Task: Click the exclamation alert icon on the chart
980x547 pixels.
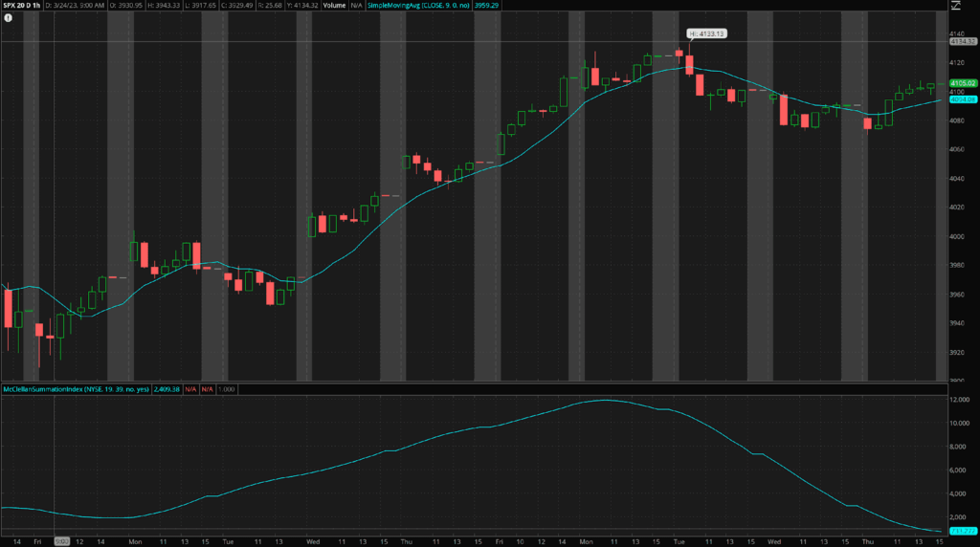Action: (8, 18)
